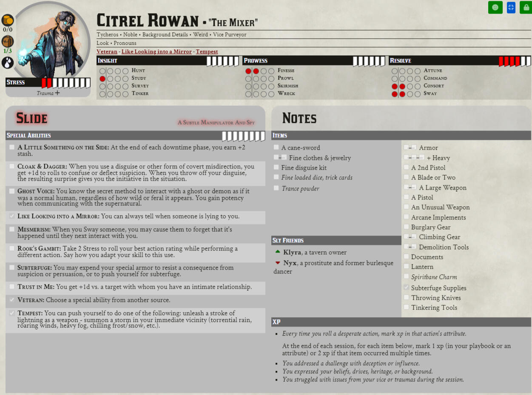Add a trauma with the plus icon
This screenshot has width=532, height=395.
[x=57, y=93]
